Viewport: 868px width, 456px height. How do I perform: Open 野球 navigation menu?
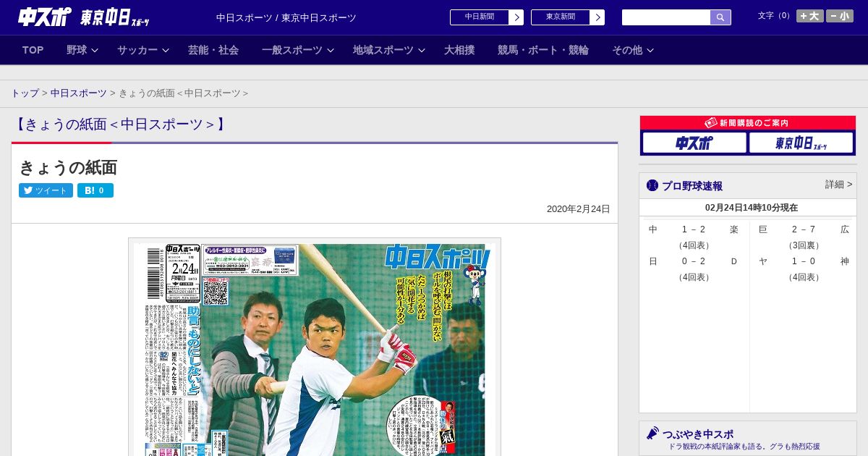77,50
